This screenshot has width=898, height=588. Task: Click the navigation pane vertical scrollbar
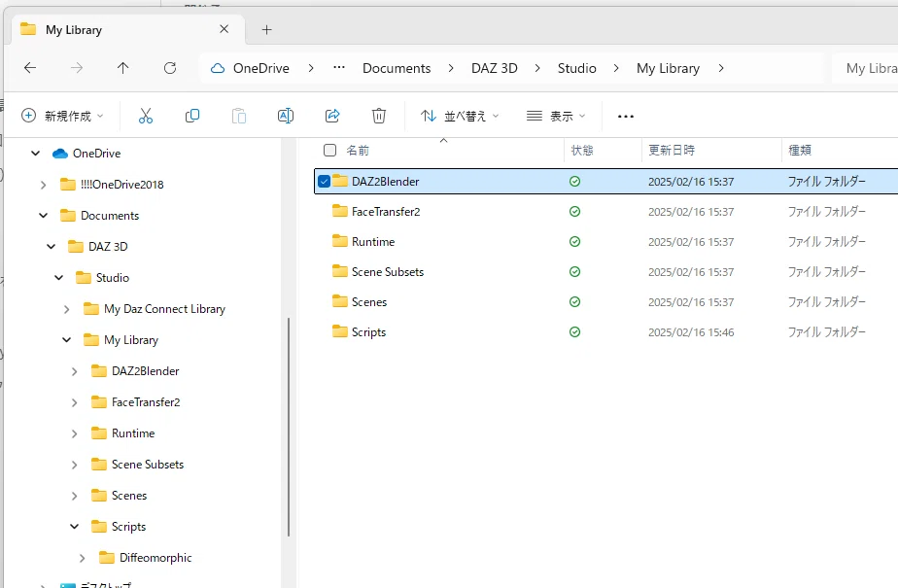289,427
